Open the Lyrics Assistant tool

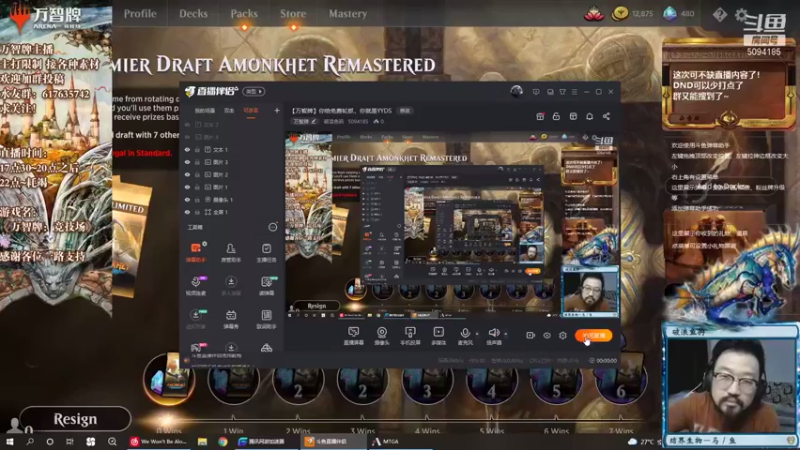pyautogui.click(x=266, y=319)
